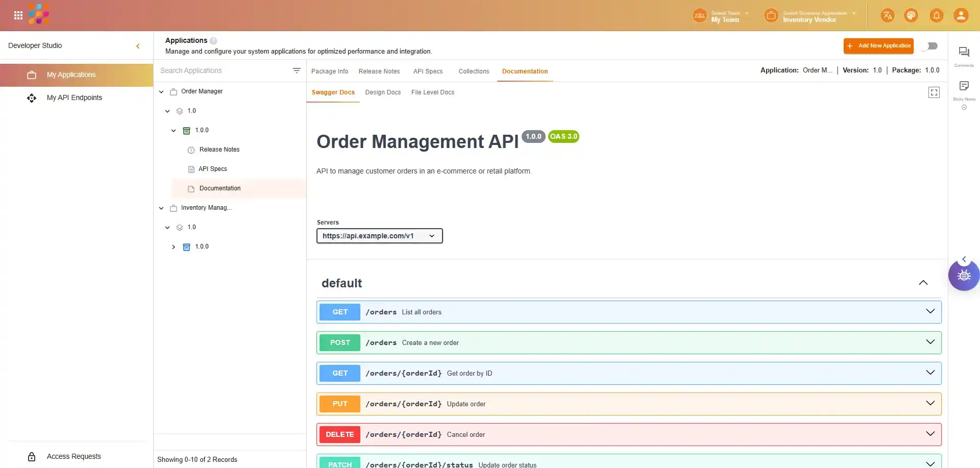Screen dimensions: 980x468
Task: Open Sticky Notes panel
Action: [x=964, y=86]
